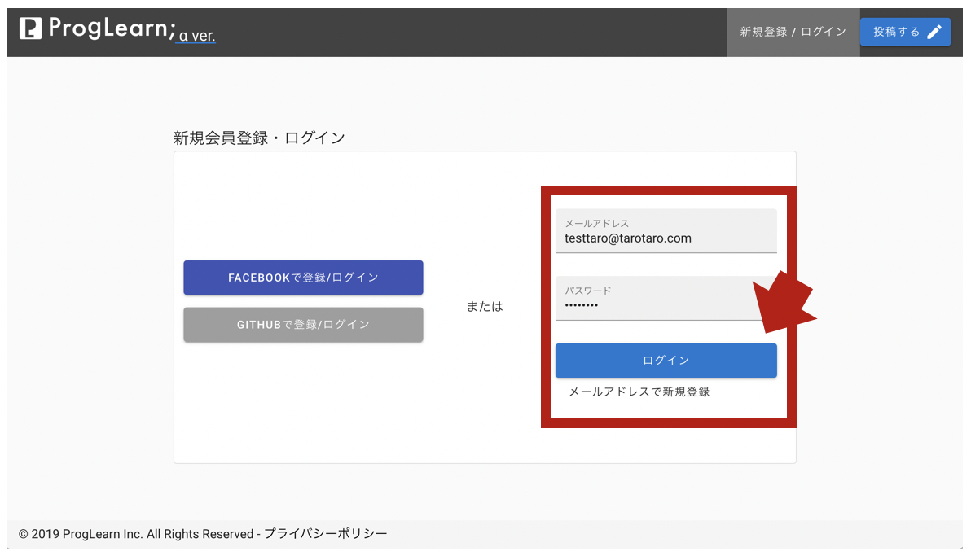Sign in with FACEBOOKで登録/ログイン button
Viewport: 971px width, 560px height.
303,278
